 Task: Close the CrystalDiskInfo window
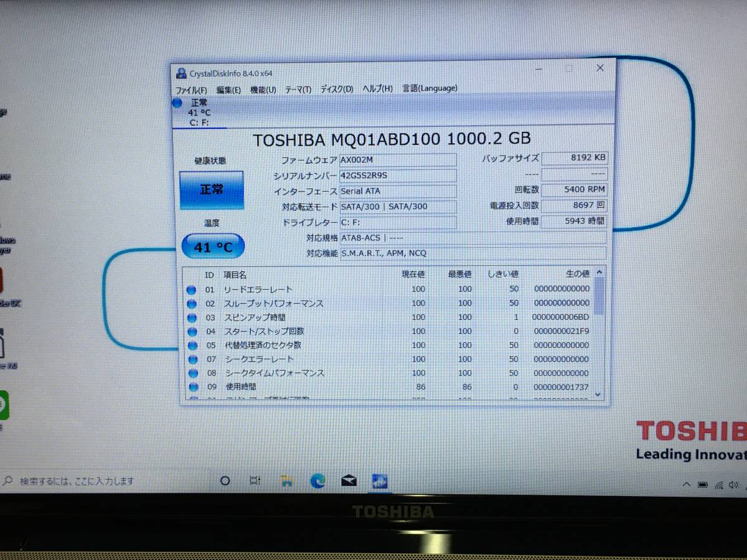[x=599, y=68]
